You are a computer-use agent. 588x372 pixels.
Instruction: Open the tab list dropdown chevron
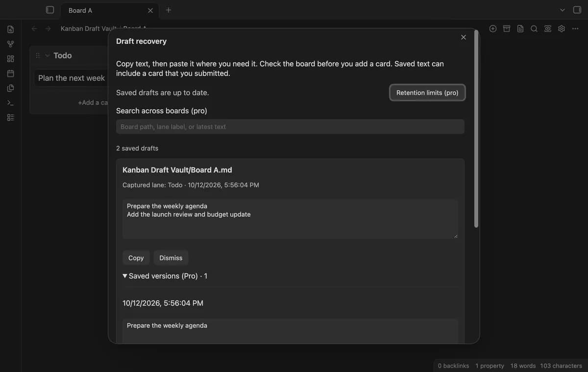(563, 10)
